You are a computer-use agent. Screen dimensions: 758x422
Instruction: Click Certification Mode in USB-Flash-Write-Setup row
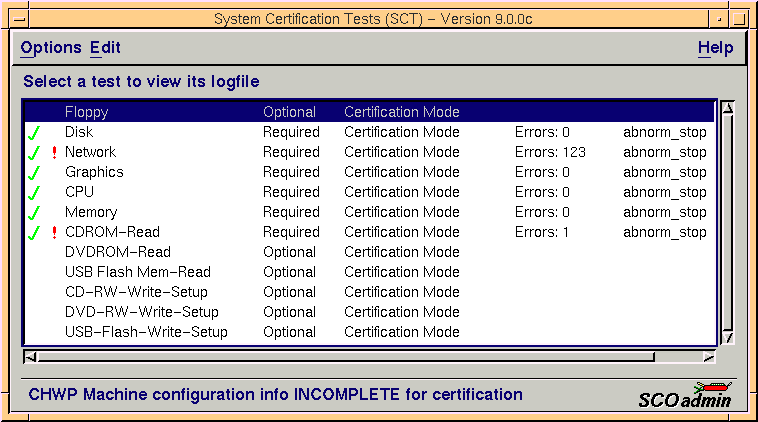[x=402, y=332]
